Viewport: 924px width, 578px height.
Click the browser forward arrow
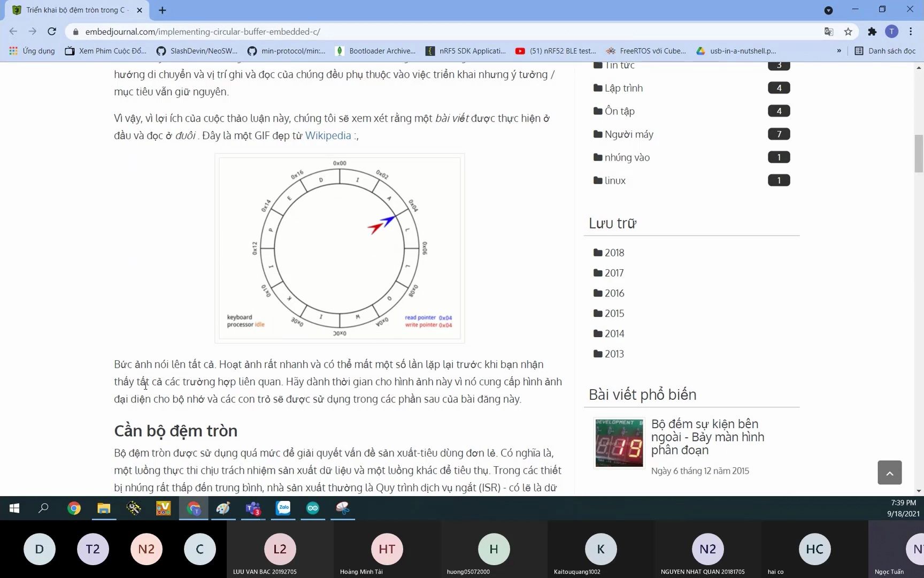point(33,32)
